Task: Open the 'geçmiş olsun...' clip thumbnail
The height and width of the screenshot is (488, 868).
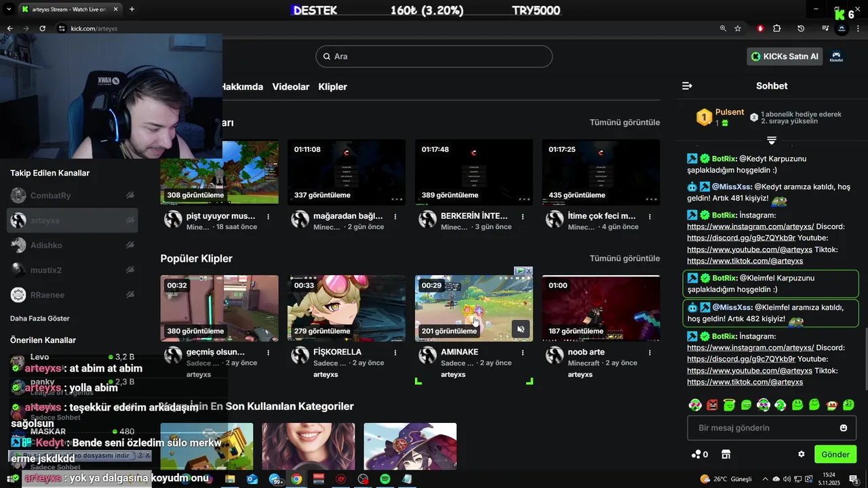Action: click(x=219, y=308)
